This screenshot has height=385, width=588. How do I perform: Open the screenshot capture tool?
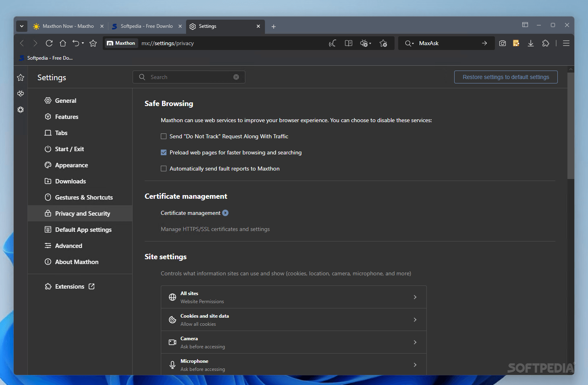coord(503,43)
